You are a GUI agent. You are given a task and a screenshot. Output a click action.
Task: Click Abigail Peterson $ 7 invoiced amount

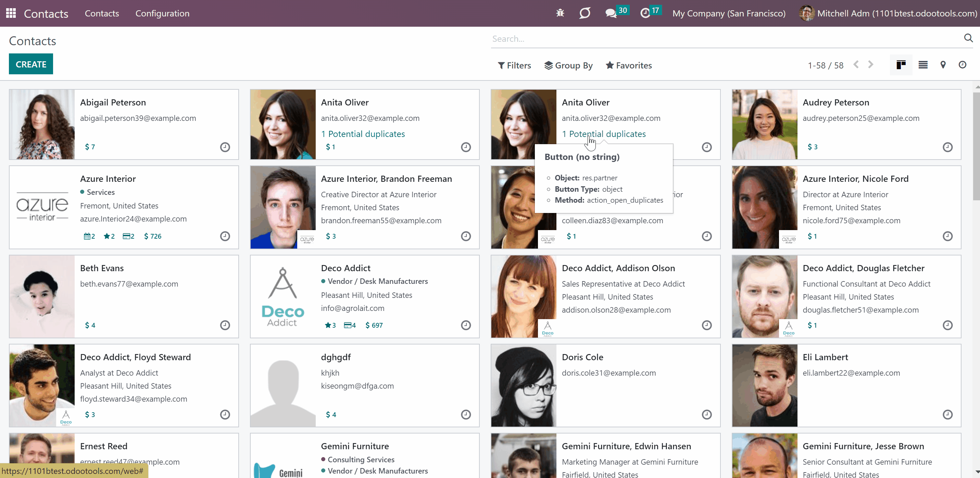(90, 147)
